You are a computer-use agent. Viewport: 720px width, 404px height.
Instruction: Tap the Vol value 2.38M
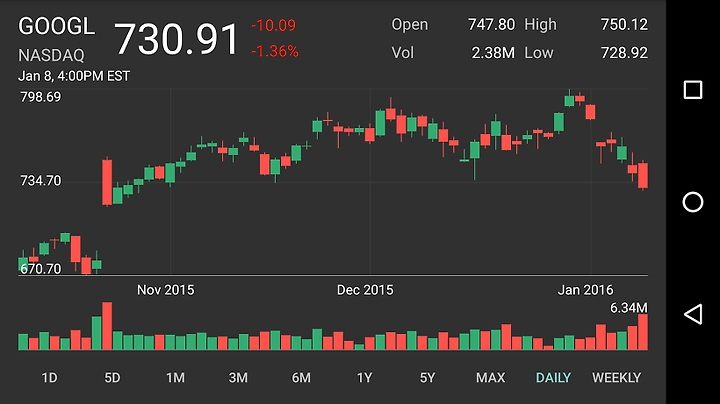pos(493,53)
